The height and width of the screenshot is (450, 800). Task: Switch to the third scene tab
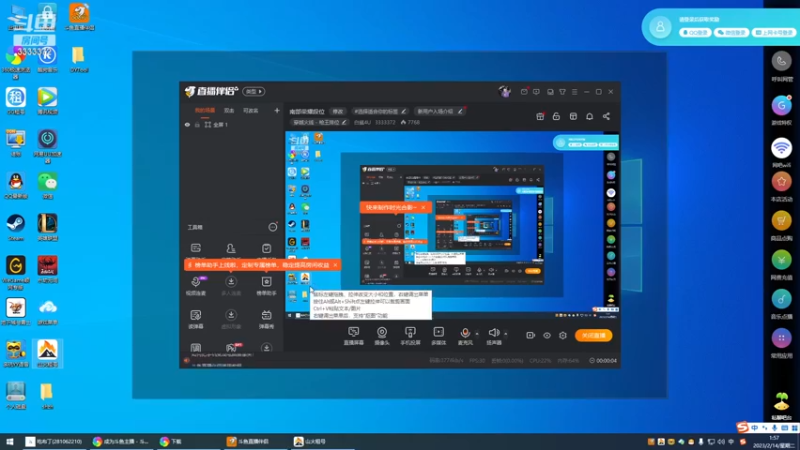(x=251, y=110)
